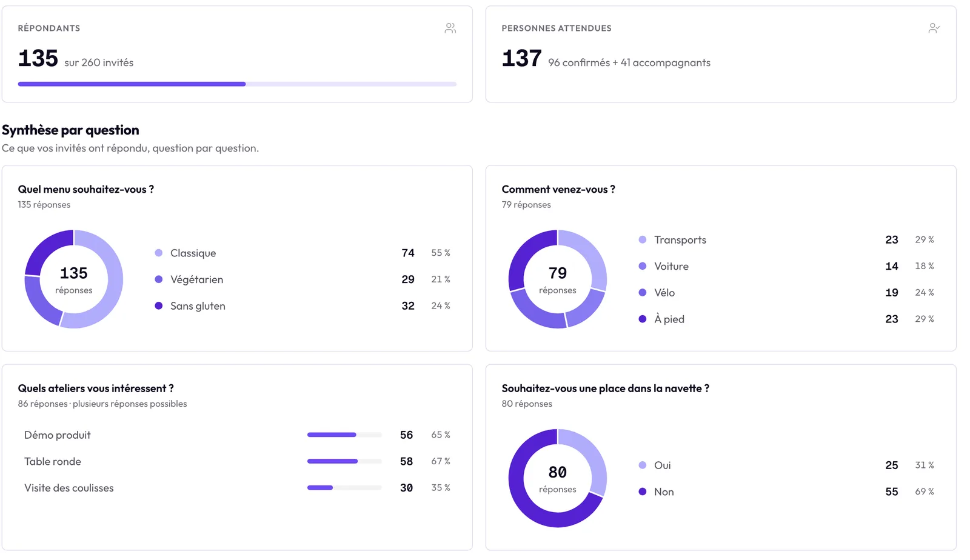
Task: Click the 'Synthèse par question' heading
Action: click(70, 130)
